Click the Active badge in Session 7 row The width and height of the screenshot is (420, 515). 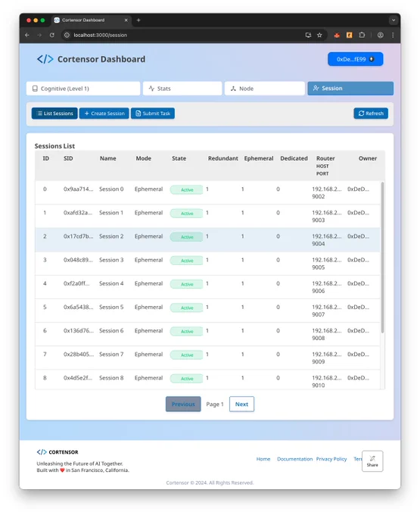coord(186,355)
